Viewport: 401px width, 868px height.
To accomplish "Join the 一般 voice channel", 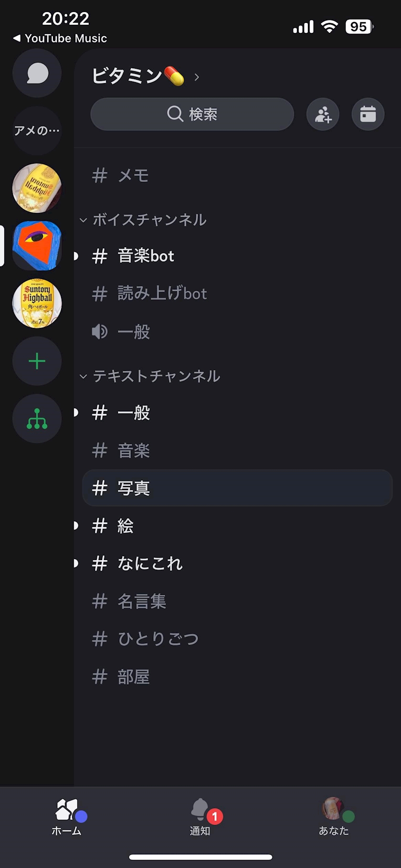I will (134, 332).
